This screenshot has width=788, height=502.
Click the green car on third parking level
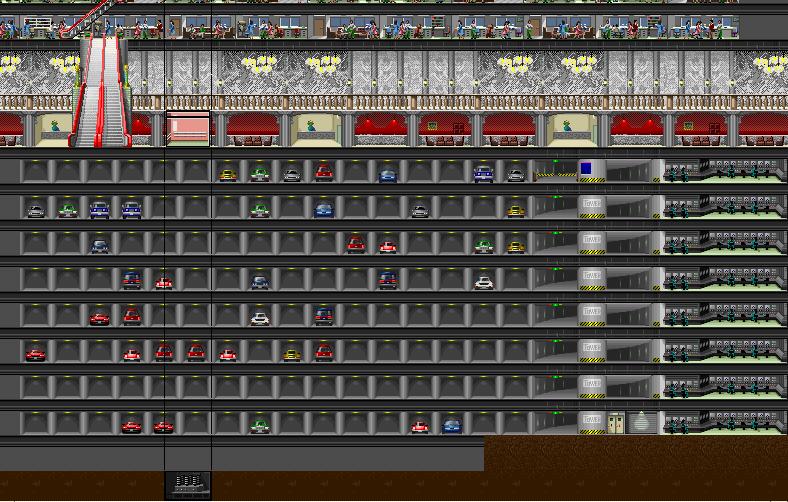tap(484, 246)
